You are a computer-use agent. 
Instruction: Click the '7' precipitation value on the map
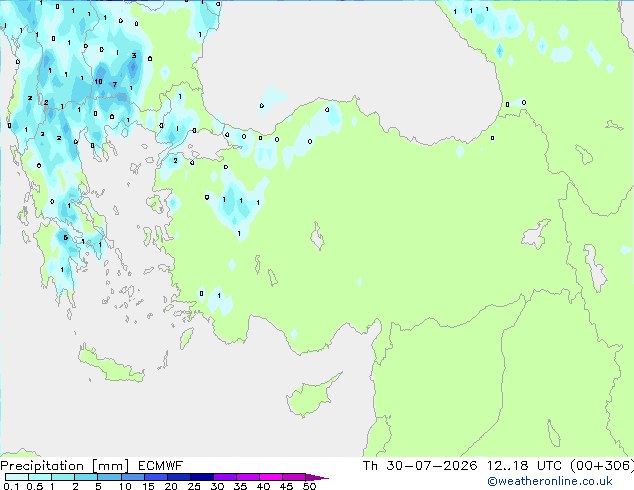[x=115, y=84]
